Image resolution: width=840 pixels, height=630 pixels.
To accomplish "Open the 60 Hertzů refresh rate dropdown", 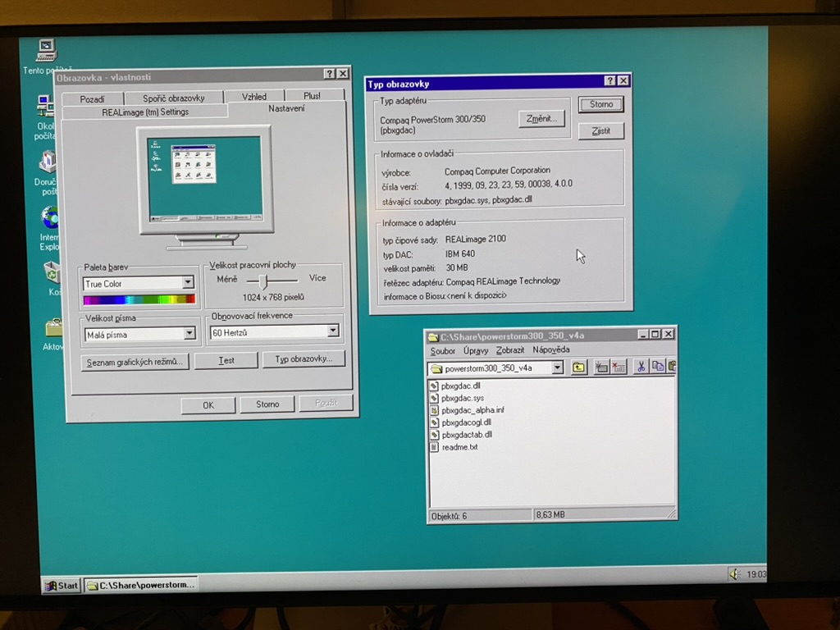I will click(333, 331).
